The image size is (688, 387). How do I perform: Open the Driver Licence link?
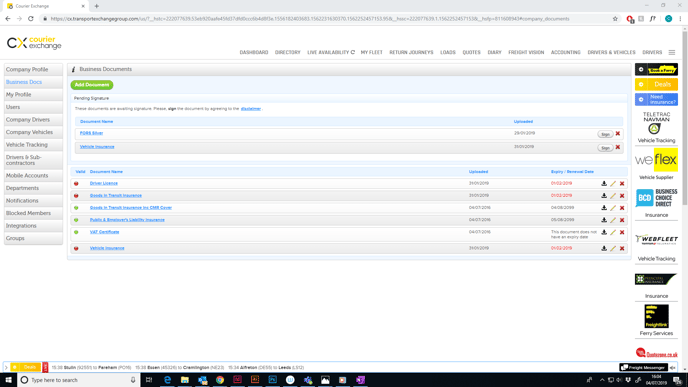coord(104,183)
